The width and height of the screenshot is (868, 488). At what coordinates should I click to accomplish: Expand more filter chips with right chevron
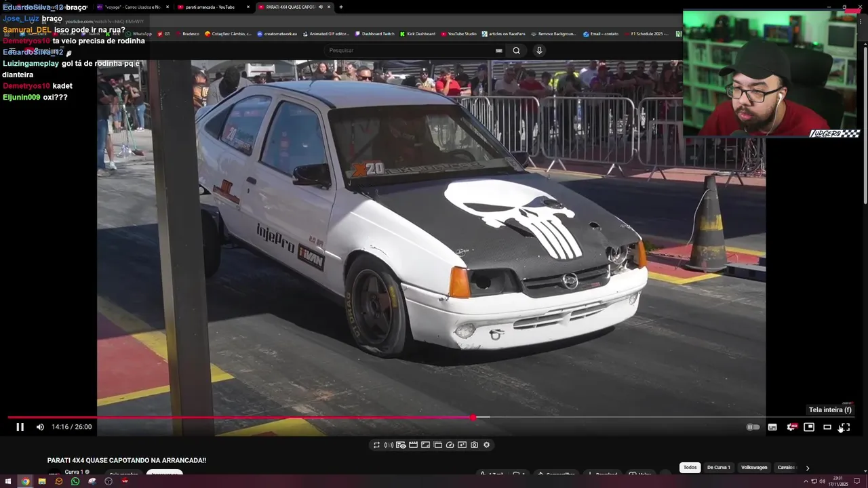(808, 468)
